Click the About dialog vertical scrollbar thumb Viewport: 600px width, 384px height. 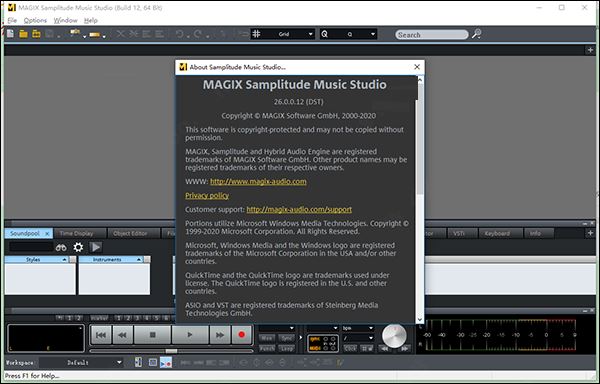[420, 138]
